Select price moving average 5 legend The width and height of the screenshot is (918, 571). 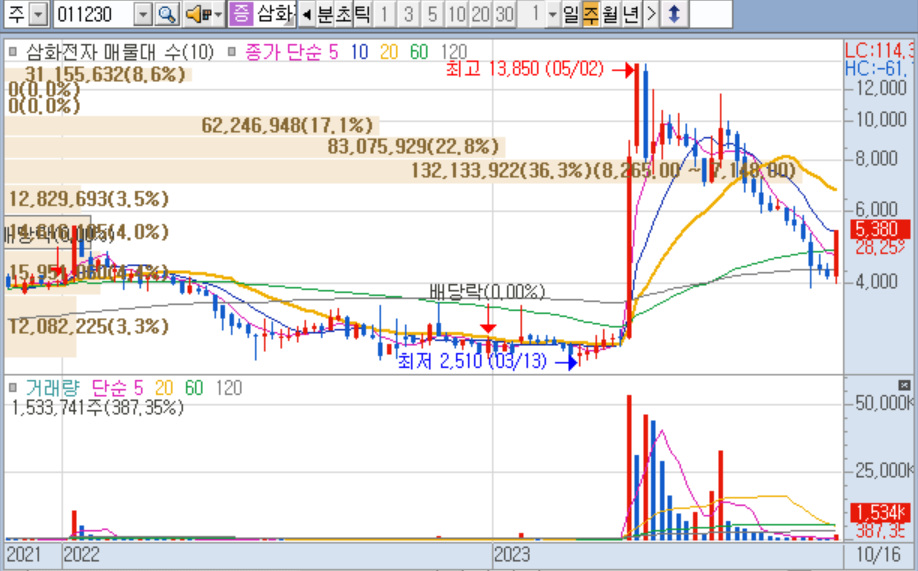coord(333,52)
